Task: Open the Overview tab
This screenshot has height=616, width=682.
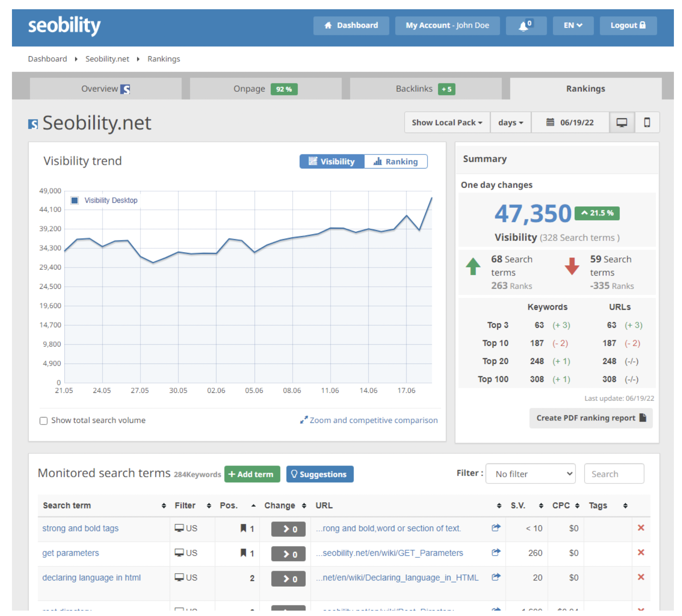Action: (106, 89)
